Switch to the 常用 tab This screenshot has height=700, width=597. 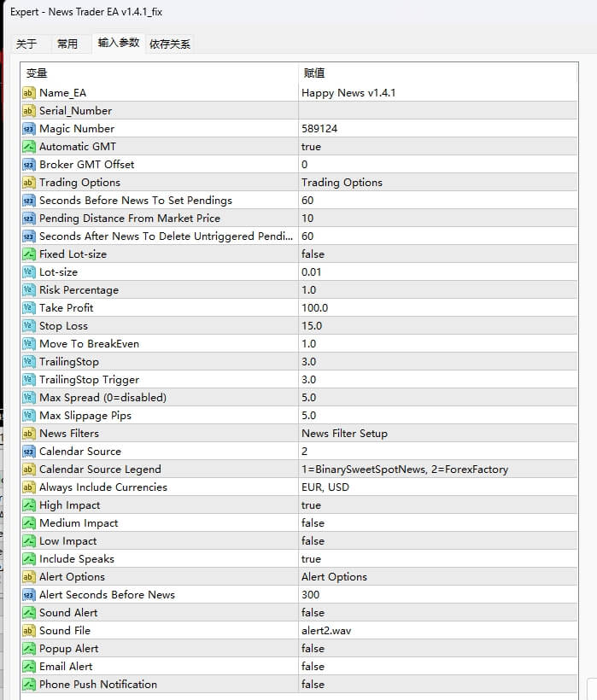70,43
